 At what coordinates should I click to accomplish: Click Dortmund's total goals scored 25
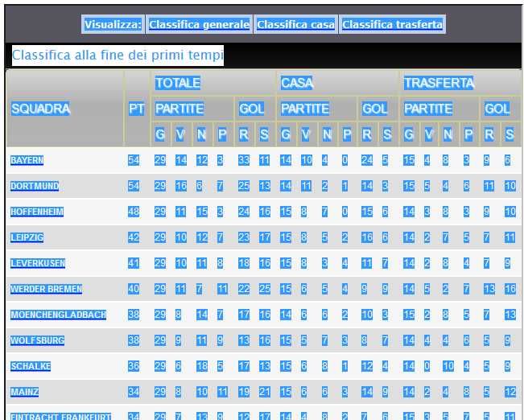pyautogui.click(x=244, y=186)
